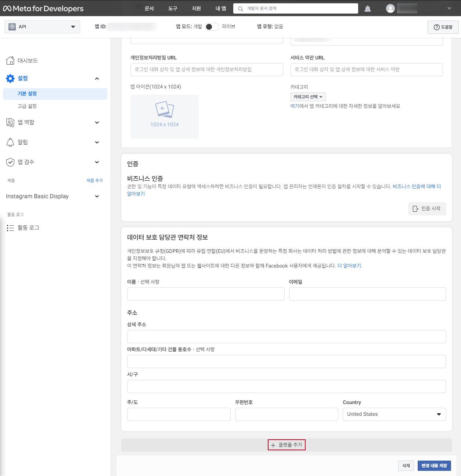Viewport: 461px width, 476px height.
Task: Click the 개발자 문서 검색 search field
Action: click(296, 8)
